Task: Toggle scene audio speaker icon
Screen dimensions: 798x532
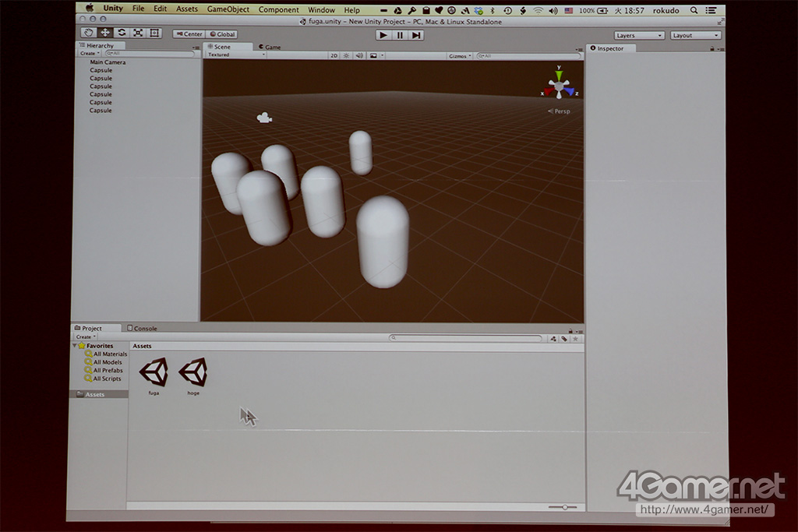Action: (359, 55)
